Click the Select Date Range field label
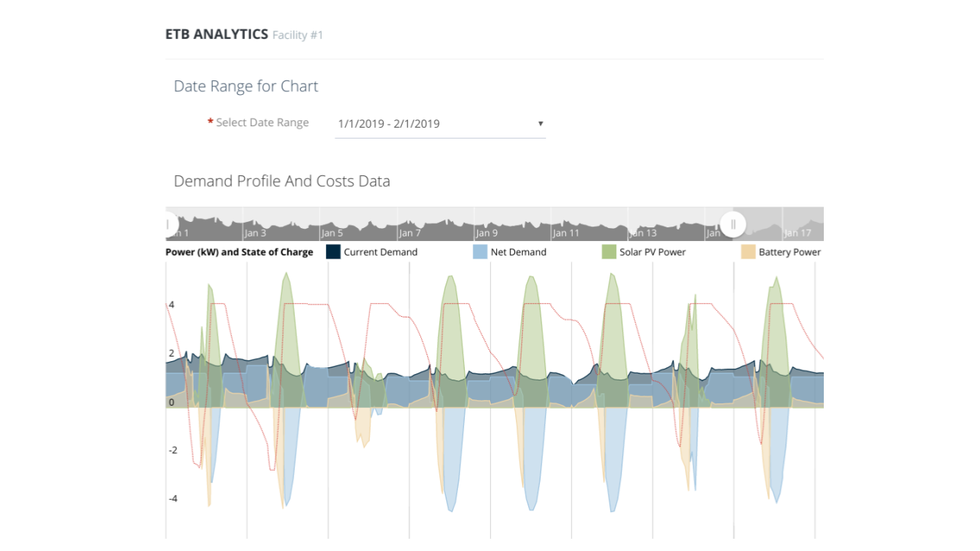The height and width of the screenshot is (551, 980). coord(262,122)
